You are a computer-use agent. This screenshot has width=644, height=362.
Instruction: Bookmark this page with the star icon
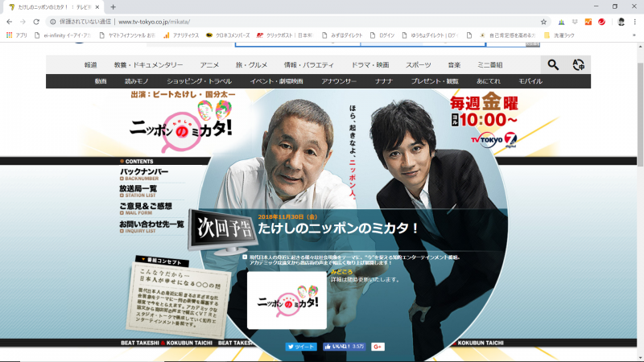click(x=543, y=22)
